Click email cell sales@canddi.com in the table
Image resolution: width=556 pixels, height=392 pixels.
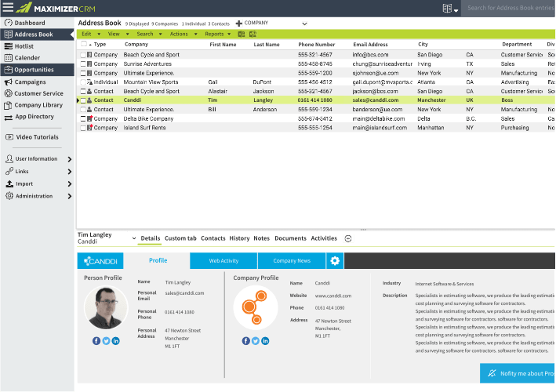[376, 100]
